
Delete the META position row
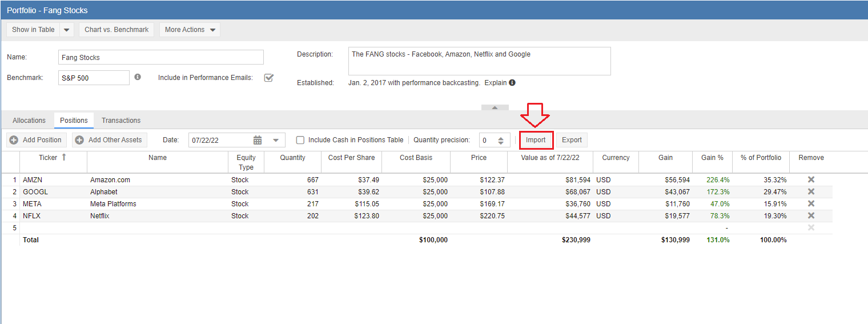point(811,203)
